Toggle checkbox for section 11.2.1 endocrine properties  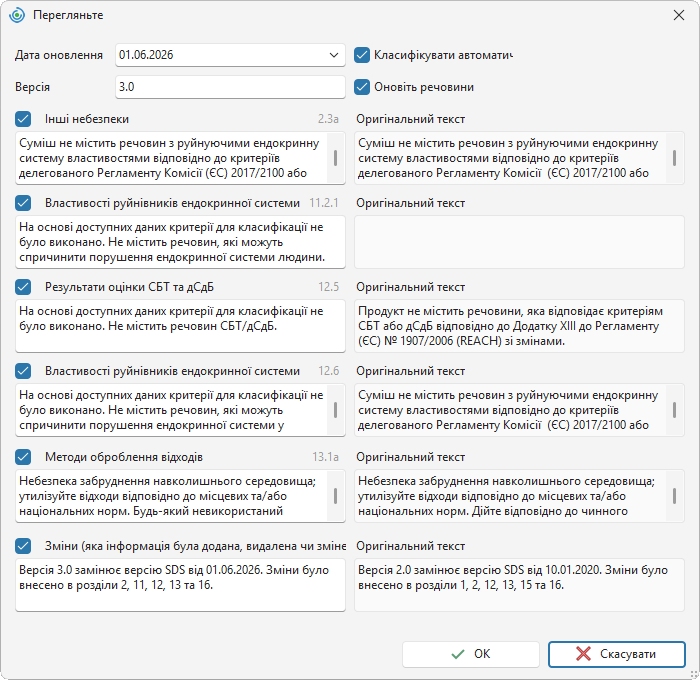tap(23, 203)
